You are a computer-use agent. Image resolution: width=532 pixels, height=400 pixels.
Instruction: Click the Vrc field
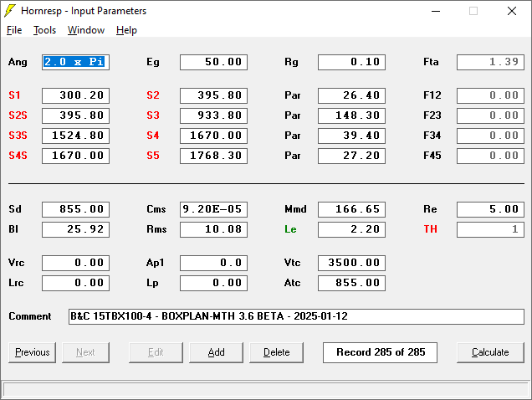coord(75,263)
